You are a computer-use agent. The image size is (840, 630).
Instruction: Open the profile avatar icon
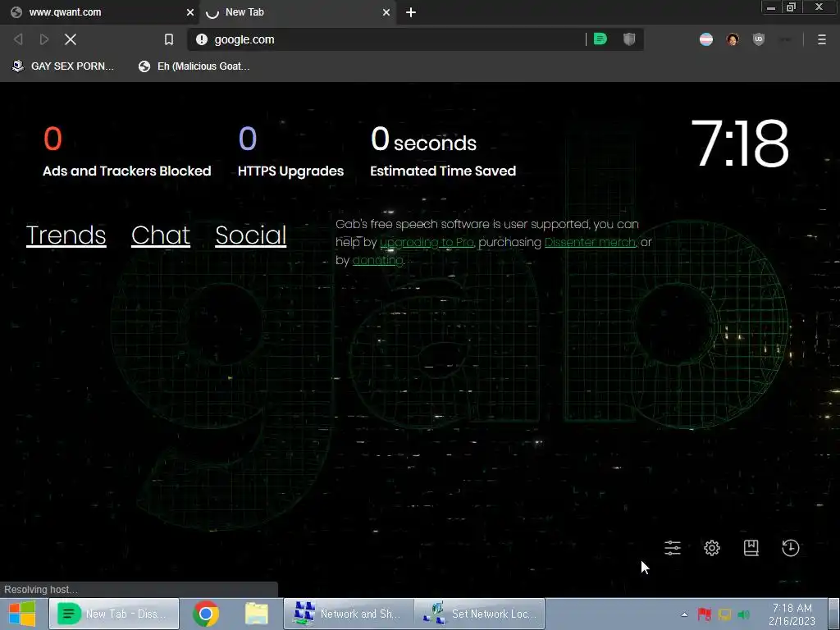point(733,39)
